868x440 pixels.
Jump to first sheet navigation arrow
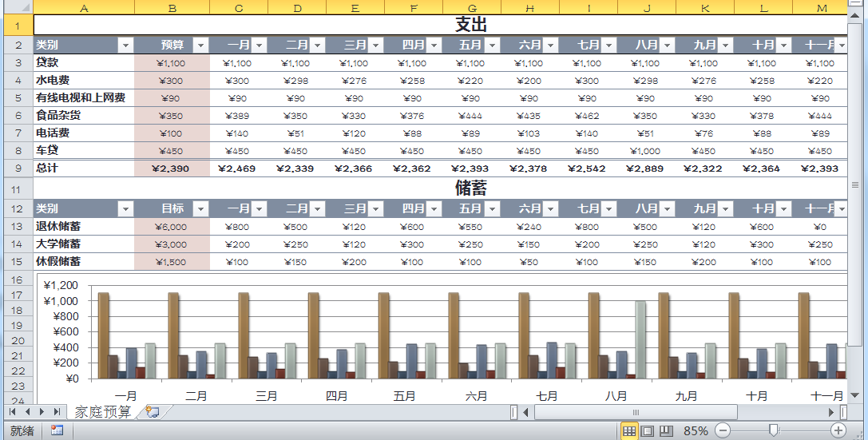point(12,412)
